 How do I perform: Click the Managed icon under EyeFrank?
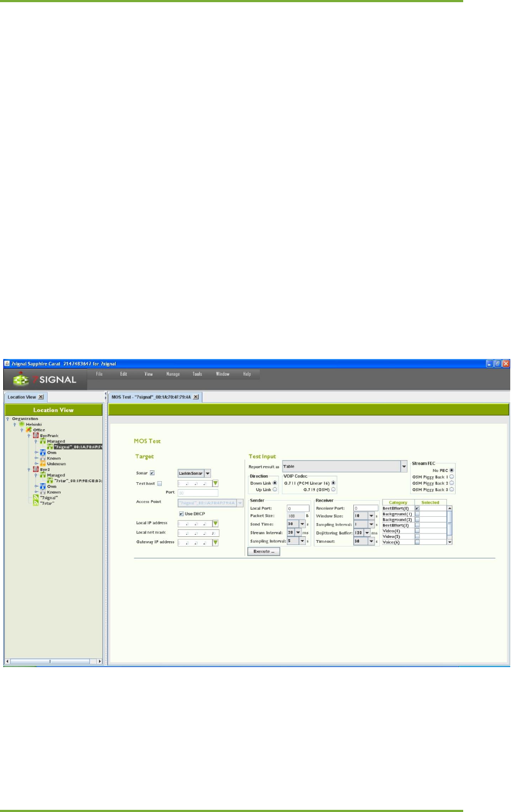tap(43, 441)
